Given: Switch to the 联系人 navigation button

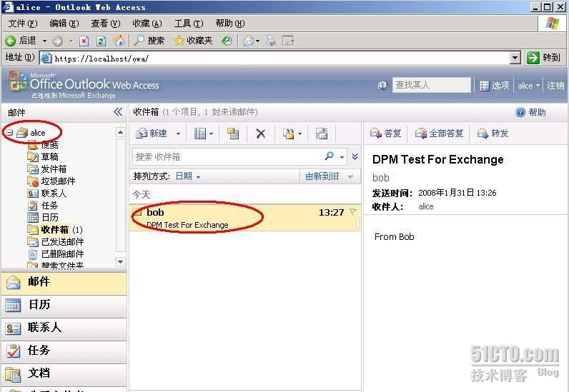Looking at the screenshot, I should click(x=64, y=328).
